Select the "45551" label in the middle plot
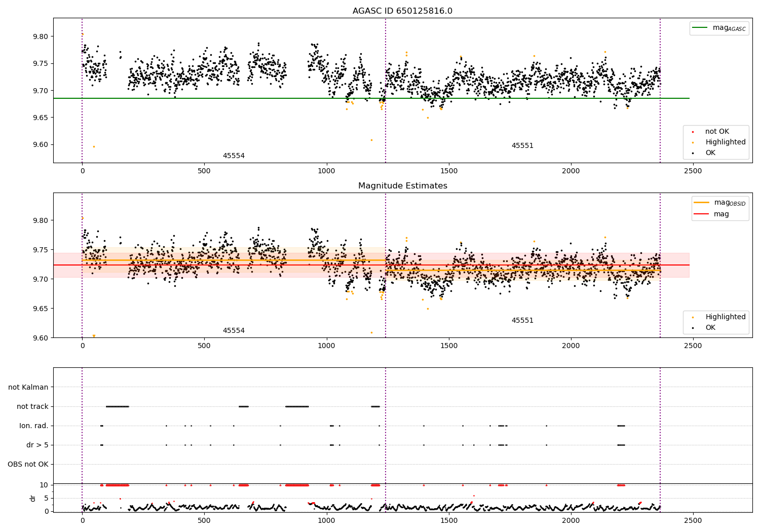Image resolution: width=760 pixels, height=532 pixels. tap(522, 321)
